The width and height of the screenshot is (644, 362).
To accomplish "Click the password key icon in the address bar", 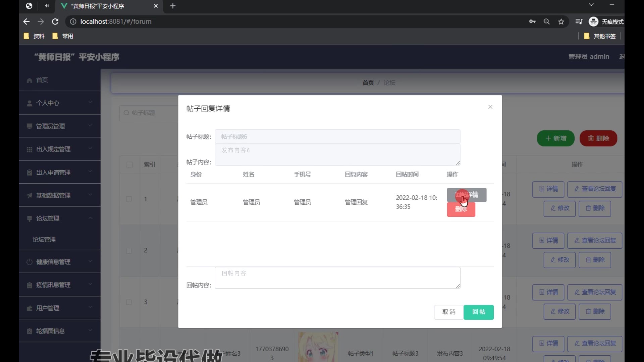I will [x=532, y=21].
